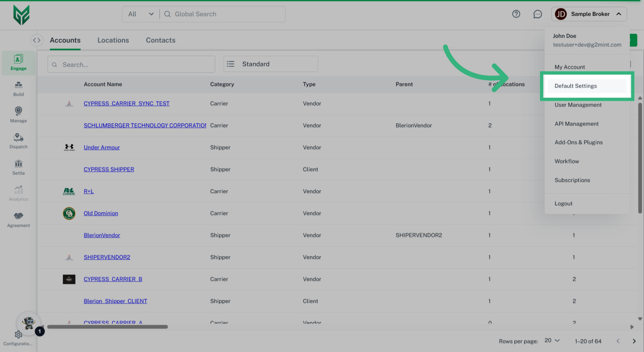Open the All search category dropdown

click(x=140, y=14)
